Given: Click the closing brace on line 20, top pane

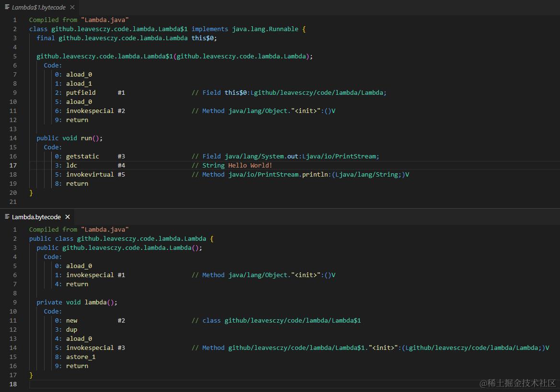Looking at the screenshot, I should pyautogui.click(x=31, y=192).
